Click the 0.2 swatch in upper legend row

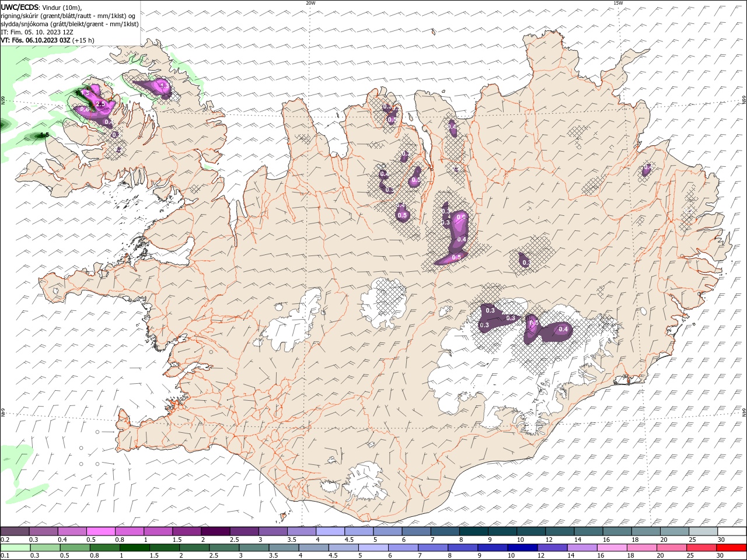tap(15, 531)
